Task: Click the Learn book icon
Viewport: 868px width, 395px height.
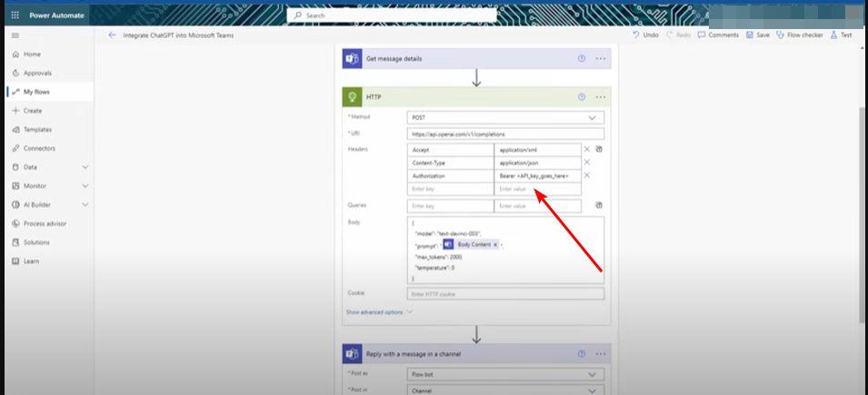Action: (x=15, y=262)
